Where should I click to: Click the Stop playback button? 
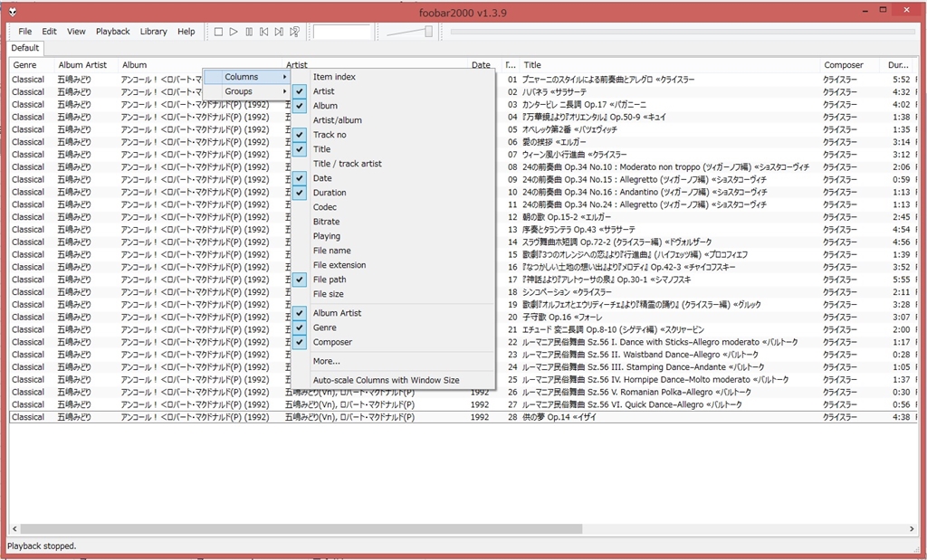pyautogui.click(x=218, y=32)
